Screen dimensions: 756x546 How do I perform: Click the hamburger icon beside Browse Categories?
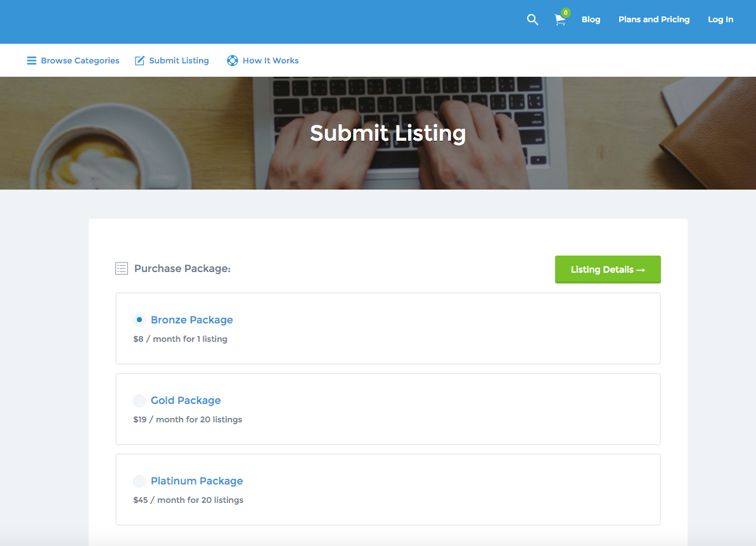coord(31,61)
